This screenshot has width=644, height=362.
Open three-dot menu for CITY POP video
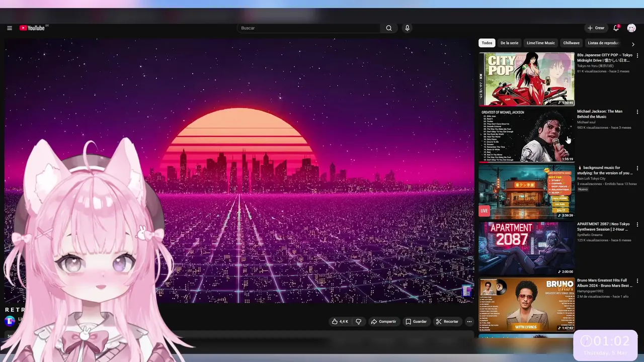[637, 56]
